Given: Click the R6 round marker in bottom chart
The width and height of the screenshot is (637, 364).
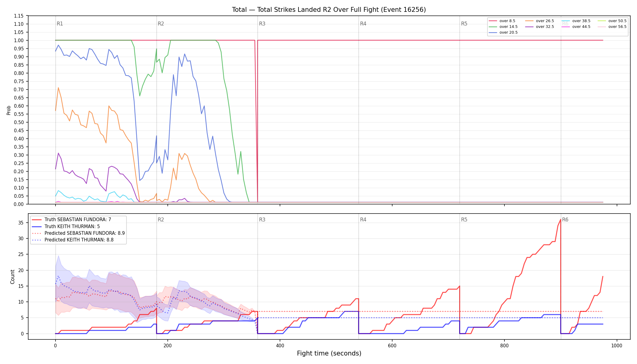Looking at the screenshot, I should click(x=565, y=220).
